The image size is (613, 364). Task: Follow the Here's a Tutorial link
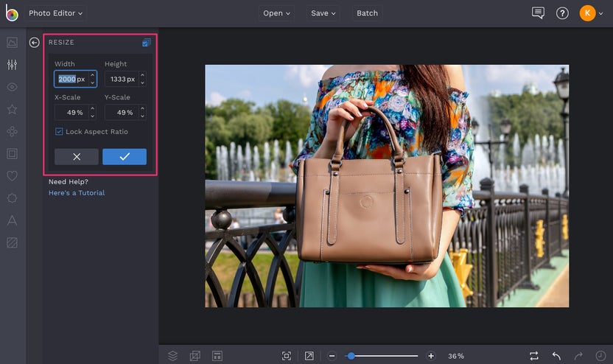point(77,193)
